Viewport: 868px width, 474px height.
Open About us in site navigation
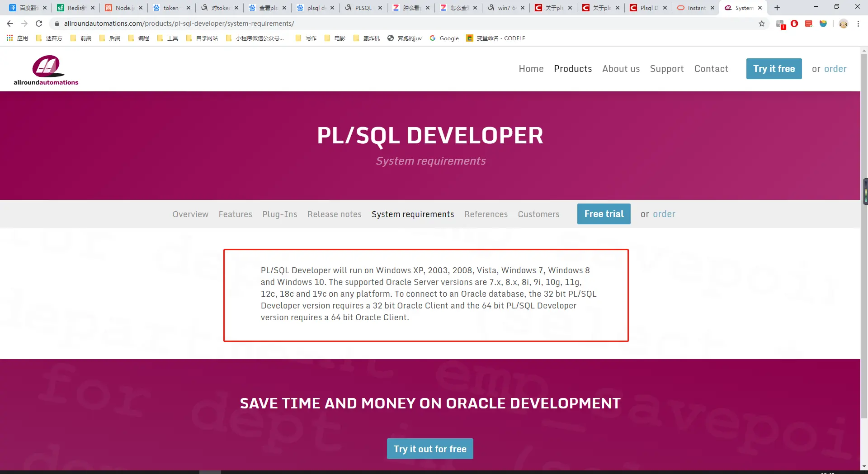pyautogui.click(x=621, y=69)
